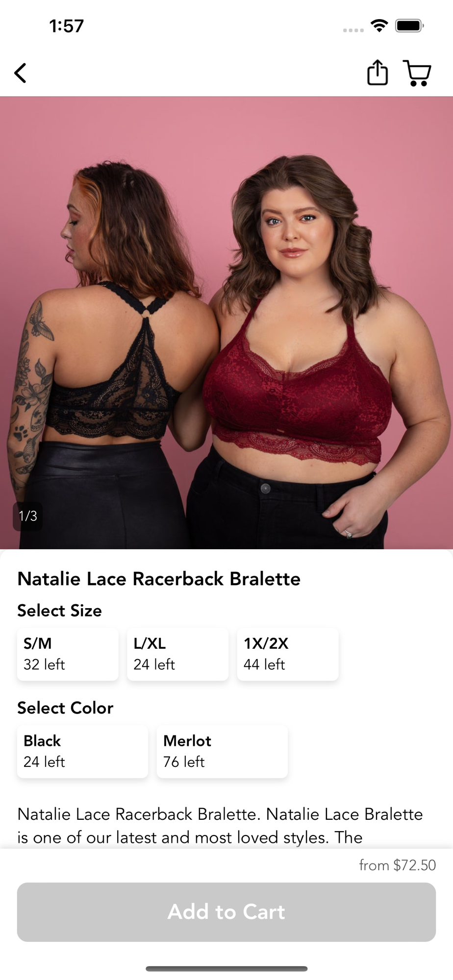Expand the product description text
This screenshot has width=453, height=980.
pyautogui.click(x=220, y=826)
